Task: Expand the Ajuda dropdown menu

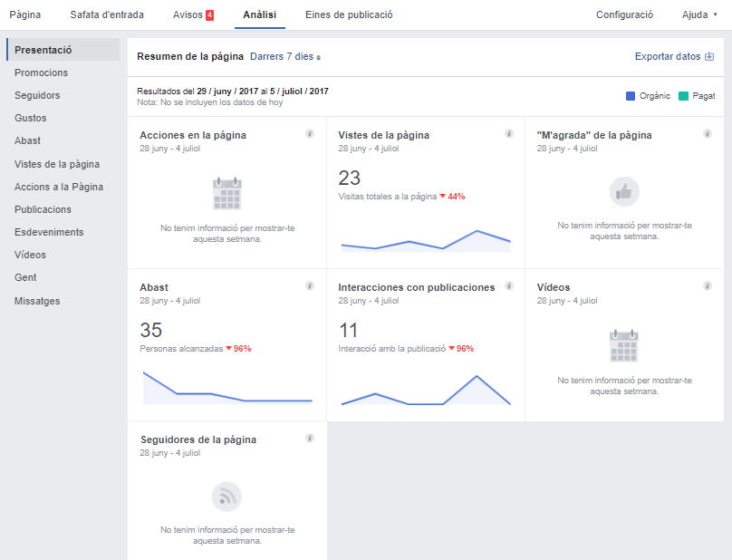Action: click(699, 14)
